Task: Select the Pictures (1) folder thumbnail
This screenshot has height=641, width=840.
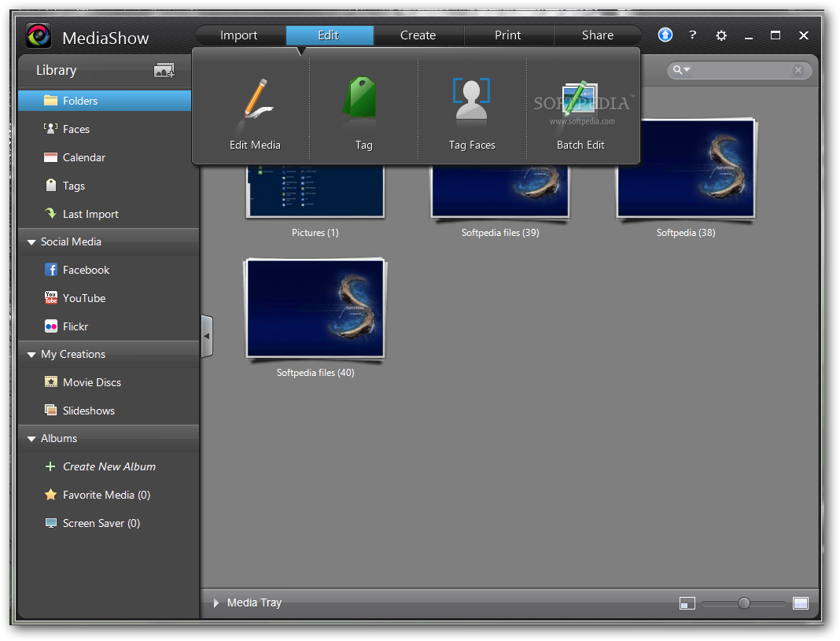Action: (315, 190)
